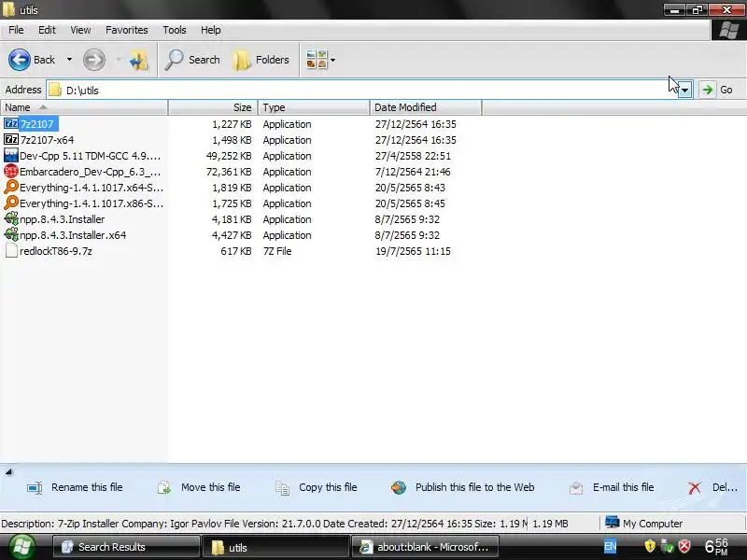Click the taskbar clock
This screenshot has height=560, width=747.
click(716, 546)
